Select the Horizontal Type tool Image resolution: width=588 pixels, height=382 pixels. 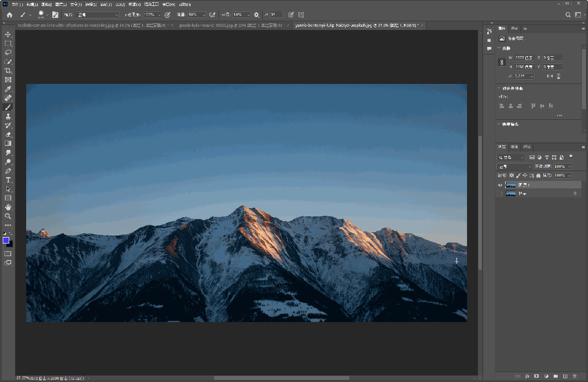point(8,180)
